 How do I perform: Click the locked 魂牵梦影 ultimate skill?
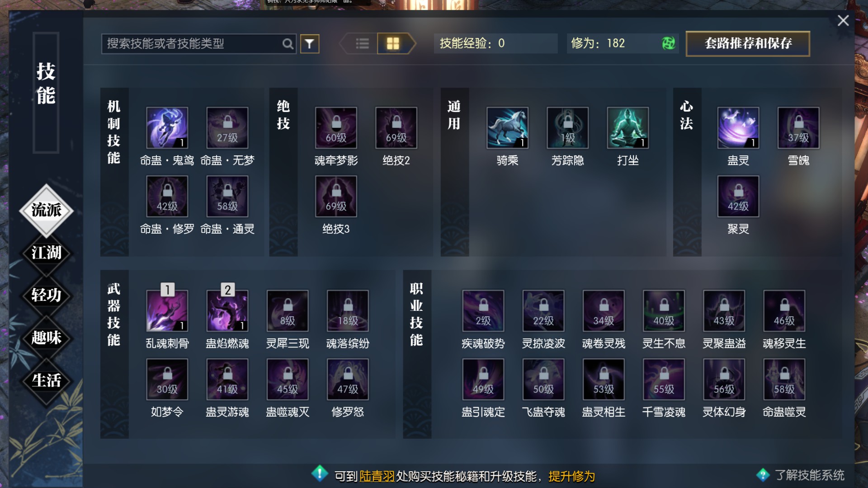coord(336,128)
